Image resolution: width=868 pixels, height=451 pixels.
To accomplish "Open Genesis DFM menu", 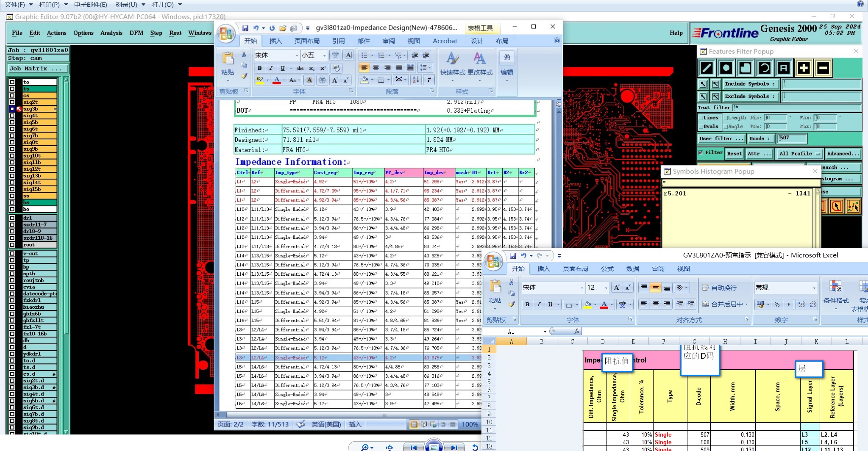I will click(136, 33).
